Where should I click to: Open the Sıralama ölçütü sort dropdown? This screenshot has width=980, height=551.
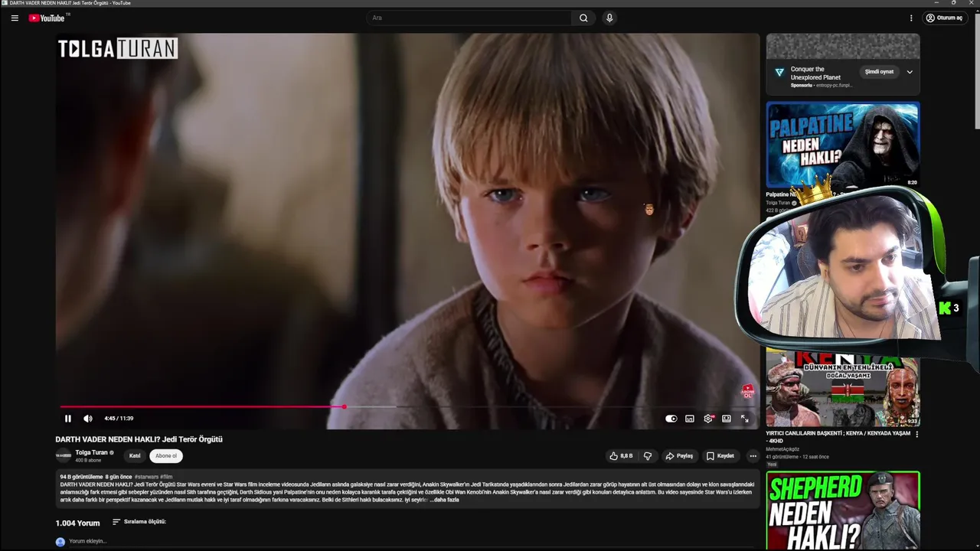139,522
